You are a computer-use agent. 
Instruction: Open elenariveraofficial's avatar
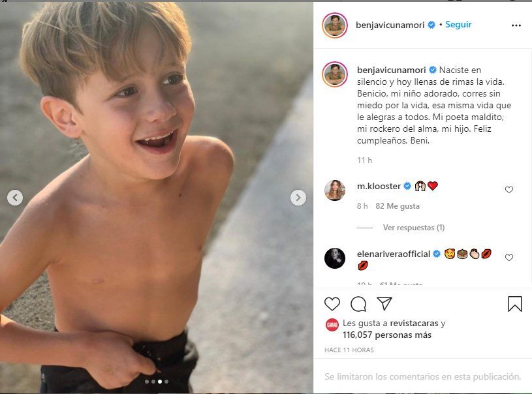coord(335,258)
